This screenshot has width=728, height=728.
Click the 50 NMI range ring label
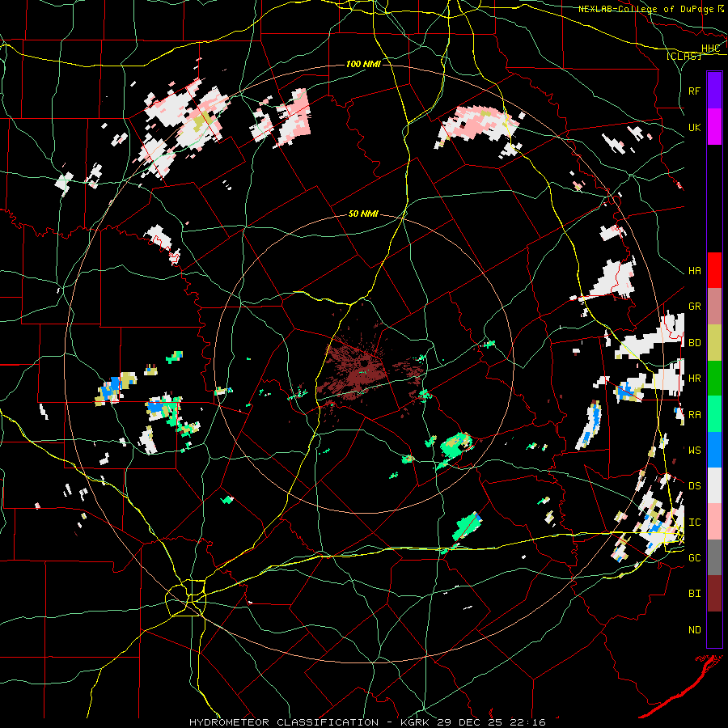tap(363, 214)
